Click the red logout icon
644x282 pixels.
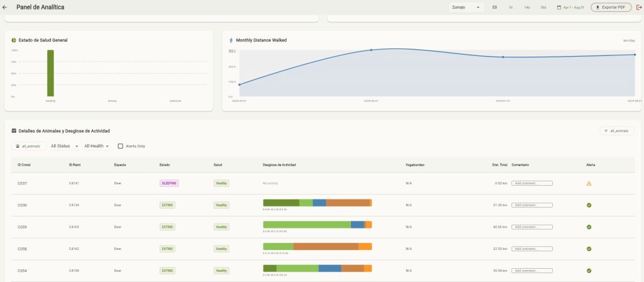(x=639, y=8)
